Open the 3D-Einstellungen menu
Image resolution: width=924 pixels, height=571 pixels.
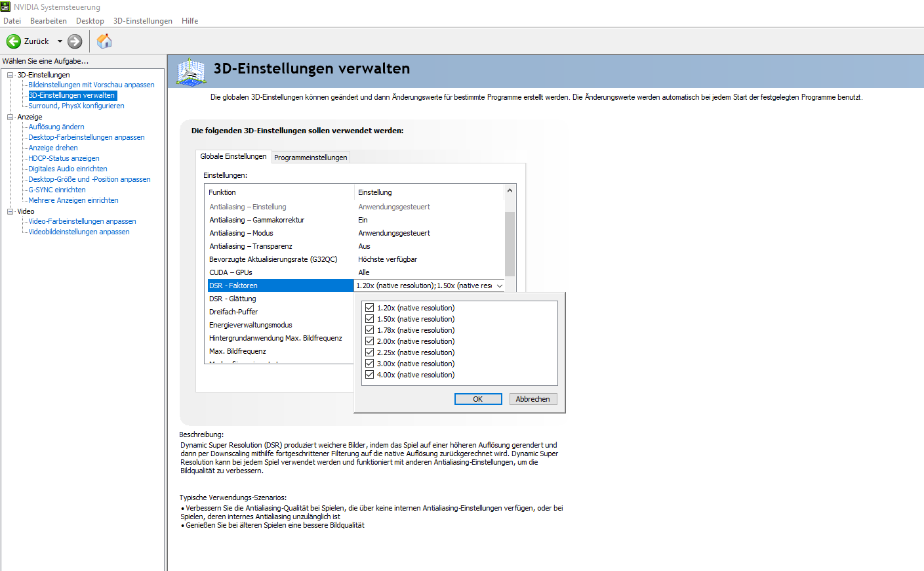coord(143,21)
